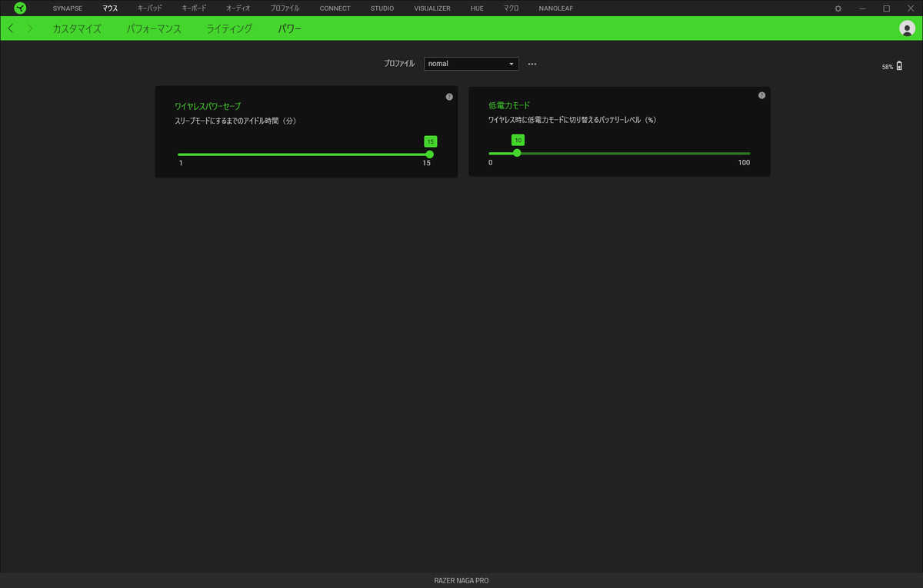Click the 58% battery percentage text
The width and height of the screenshot is (923, 588).
pyautogui.click(x=888, y=68)
